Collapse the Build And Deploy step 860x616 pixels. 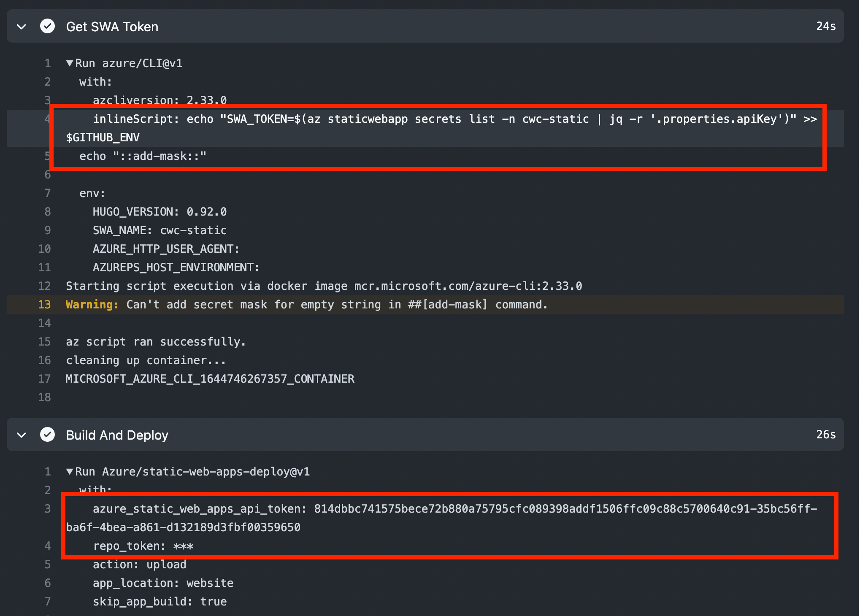(x=22, y=435)
